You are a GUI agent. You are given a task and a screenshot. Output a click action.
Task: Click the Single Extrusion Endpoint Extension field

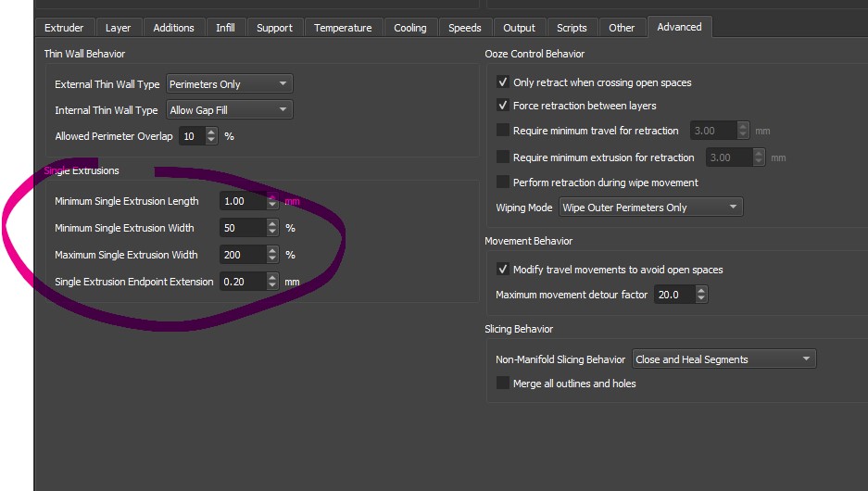pos(243,282)
